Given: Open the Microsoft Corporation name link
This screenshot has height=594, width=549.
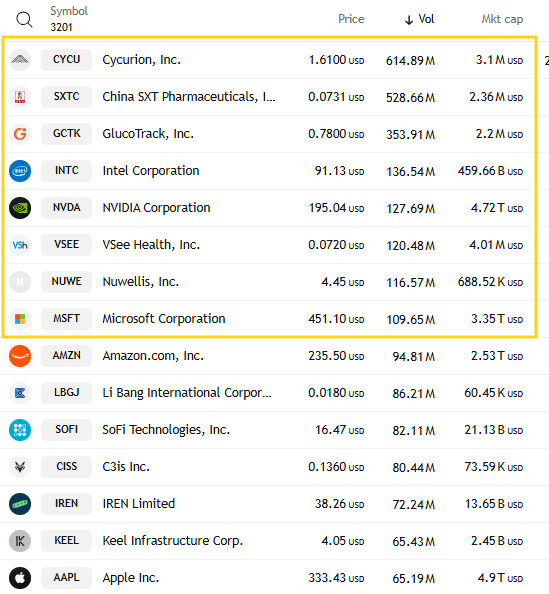Looking at the screenshot, I should [164, 319].
